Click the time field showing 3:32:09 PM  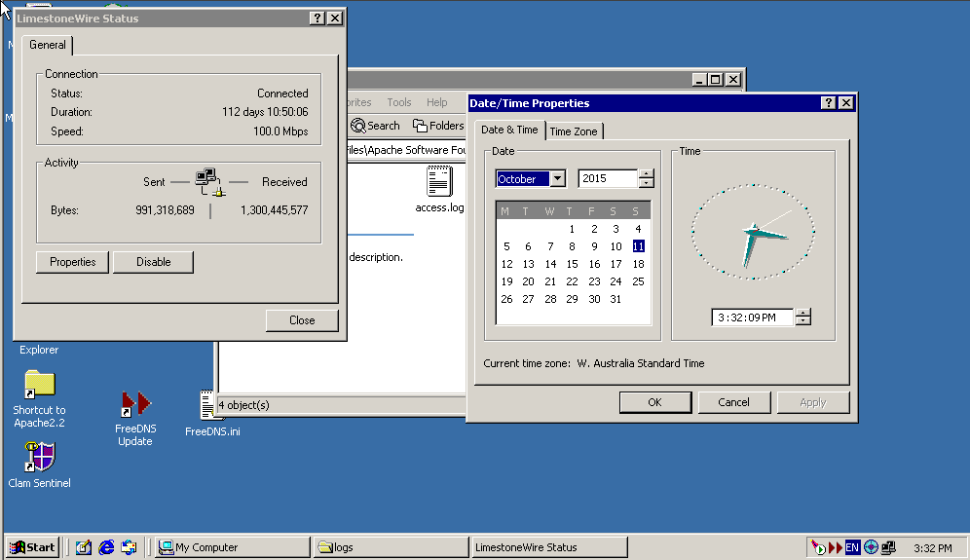pyautogui.click(x=752, y=317)
